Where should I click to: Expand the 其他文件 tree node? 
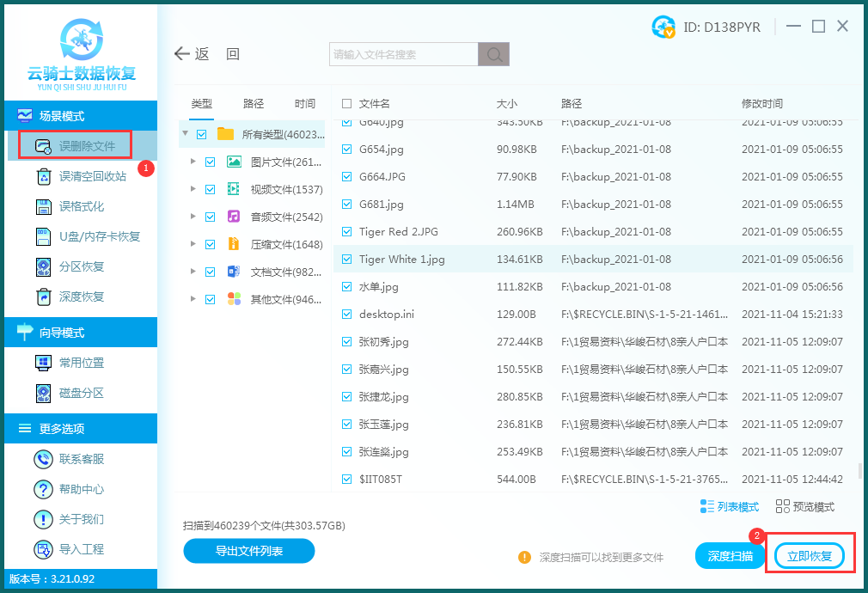pyautogui.click(x=193, y=298)
